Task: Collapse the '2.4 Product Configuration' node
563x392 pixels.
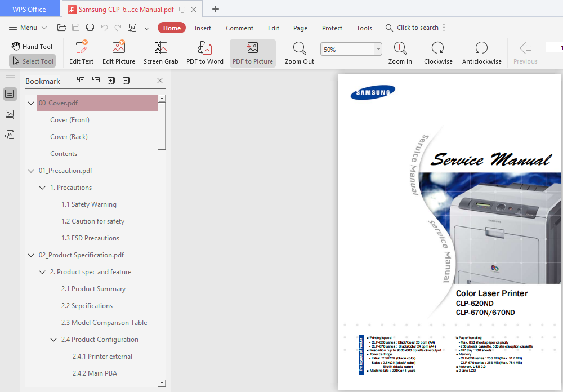Action: tap(53, 340)
